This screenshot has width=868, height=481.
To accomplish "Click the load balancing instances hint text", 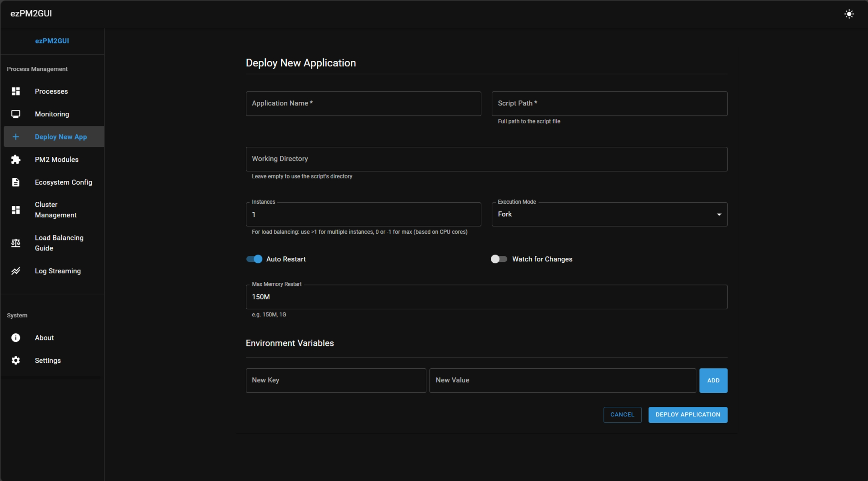I will pyautogui.click(x=359, y=232).
